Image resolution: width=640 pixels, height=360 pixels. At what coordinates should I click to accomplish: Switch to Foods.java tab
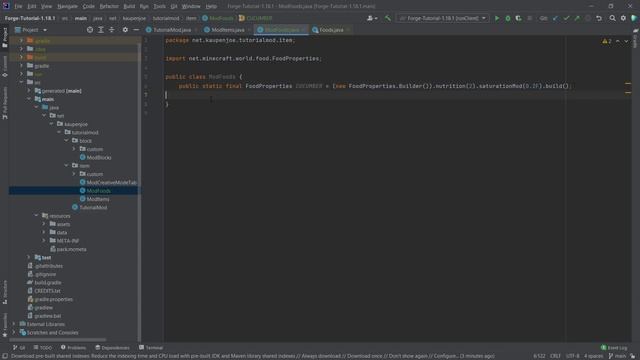tap(331, 30)
